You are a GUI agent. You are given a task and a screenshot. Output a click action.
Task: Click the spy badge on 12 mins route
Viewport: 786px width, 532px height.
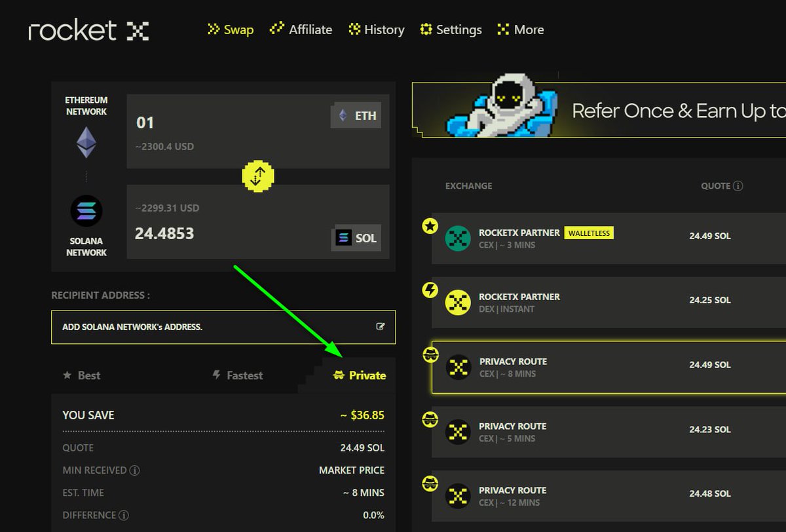[x=430, y=484]
